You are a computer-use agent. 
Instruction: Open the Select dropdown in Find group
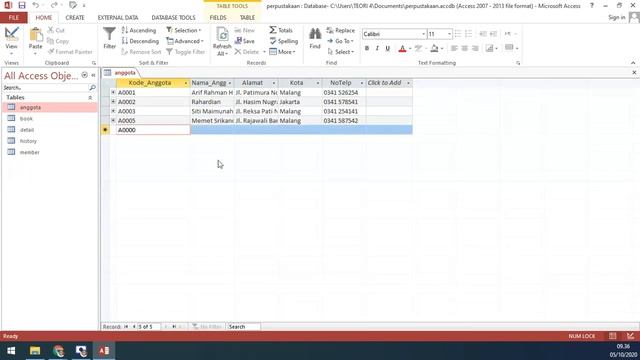pyautogui.click(x=341, y=52)
